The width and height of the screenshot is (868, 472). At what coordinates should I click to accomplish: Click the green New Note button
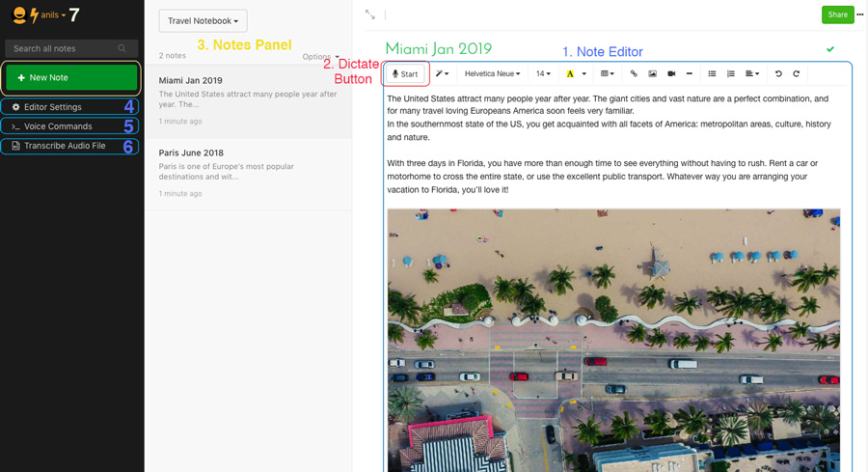[x=71, y=77]
